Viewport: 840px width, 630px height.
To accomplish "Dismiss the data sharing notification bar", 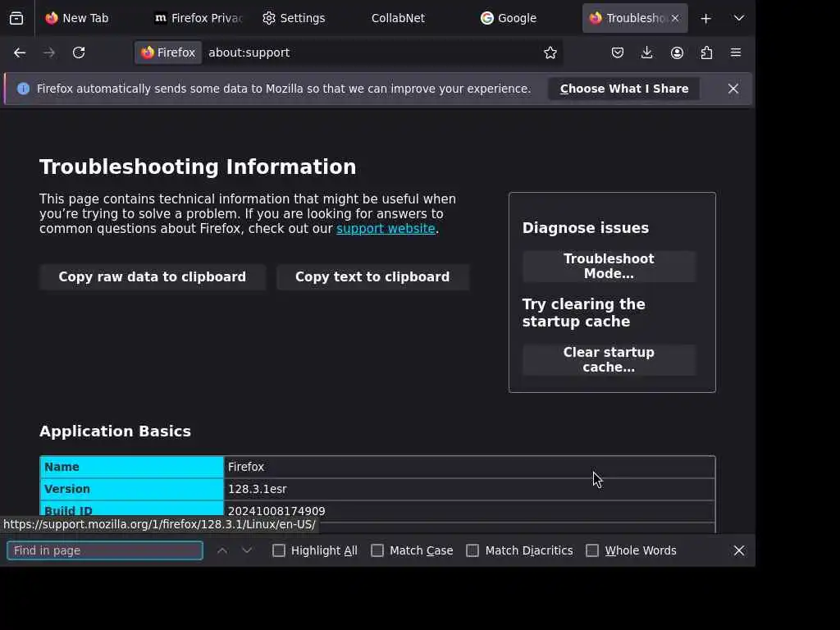I will 733,89.
